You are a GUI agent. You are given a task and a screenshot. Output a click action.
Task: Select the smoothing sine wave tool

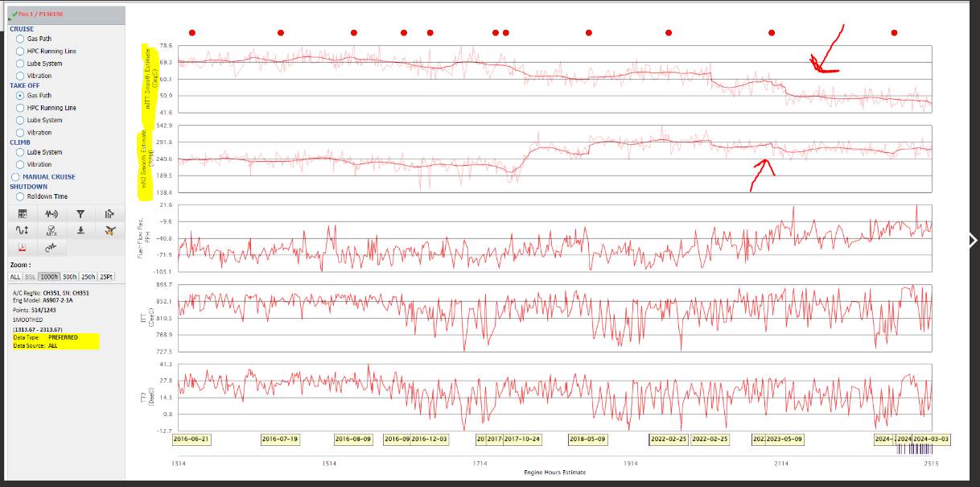tap(22, 231)
